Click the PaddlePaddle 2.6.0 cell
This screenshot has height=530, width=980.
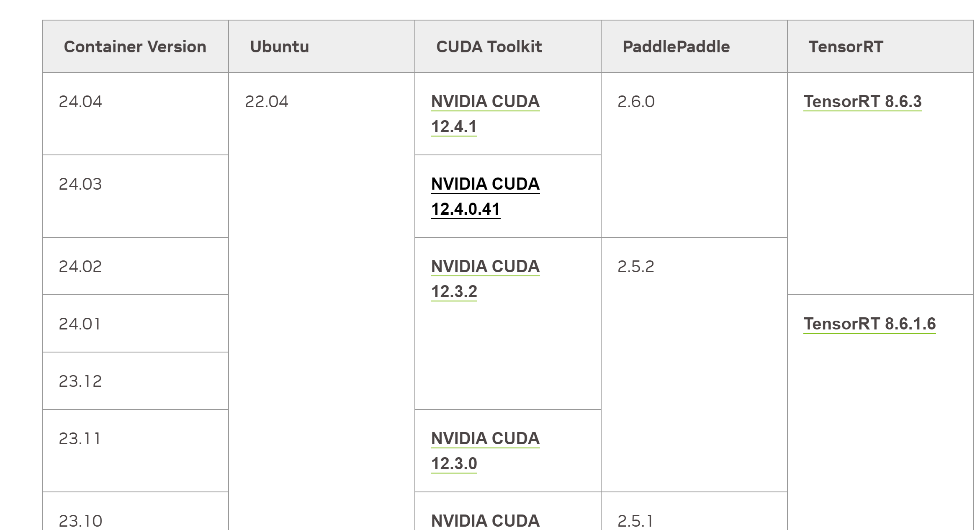coord(694,155)
